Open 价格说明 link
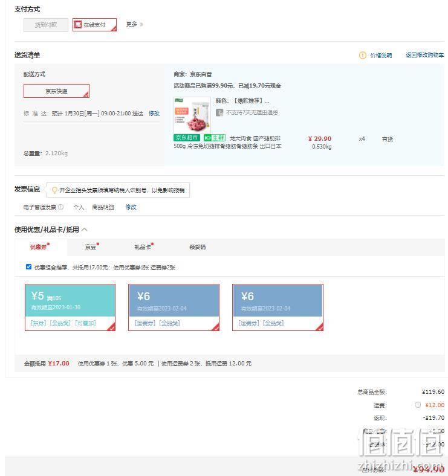This screenshot has width=448, height=476. pos(381,55)
